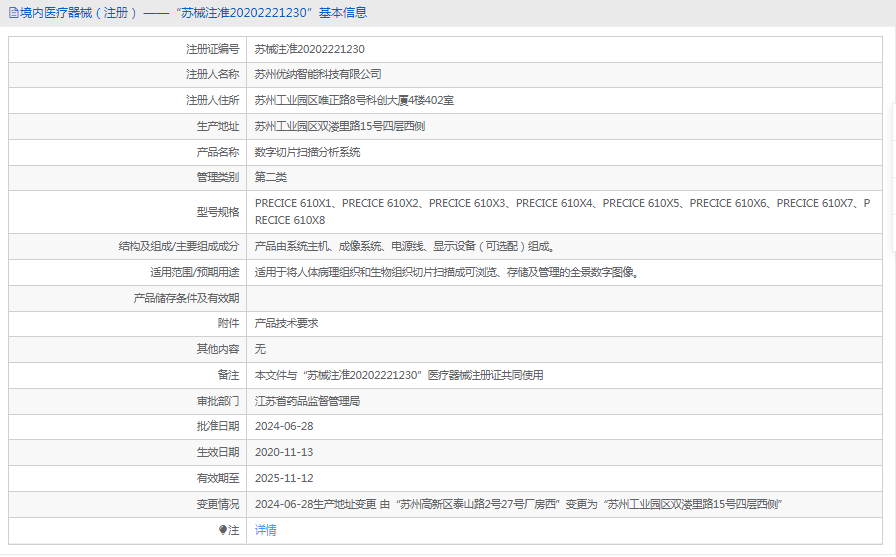Click the 其他内容 label
This screenshot has width=896, height=557.
[x=218, y=349]
